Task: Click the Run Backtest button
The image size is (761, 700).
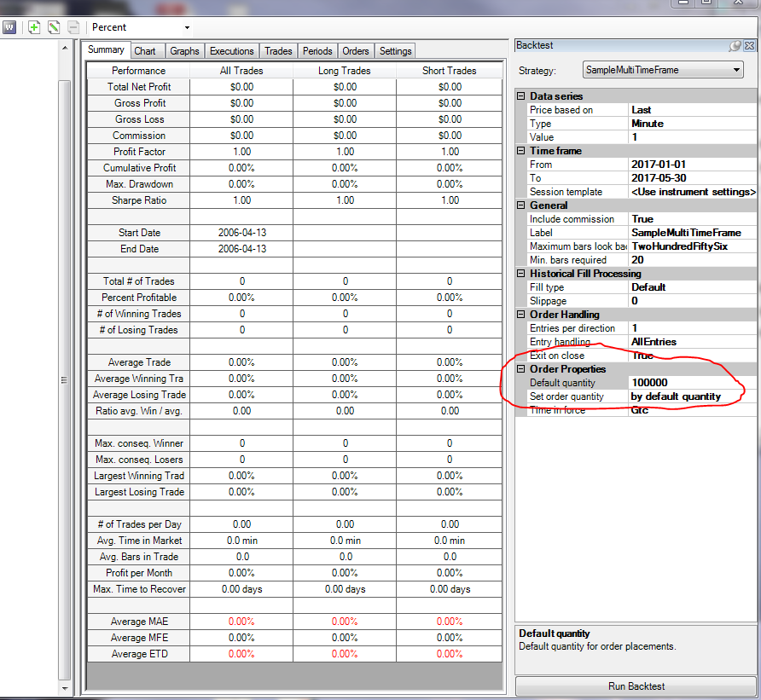Action: (x=636, y=686)
